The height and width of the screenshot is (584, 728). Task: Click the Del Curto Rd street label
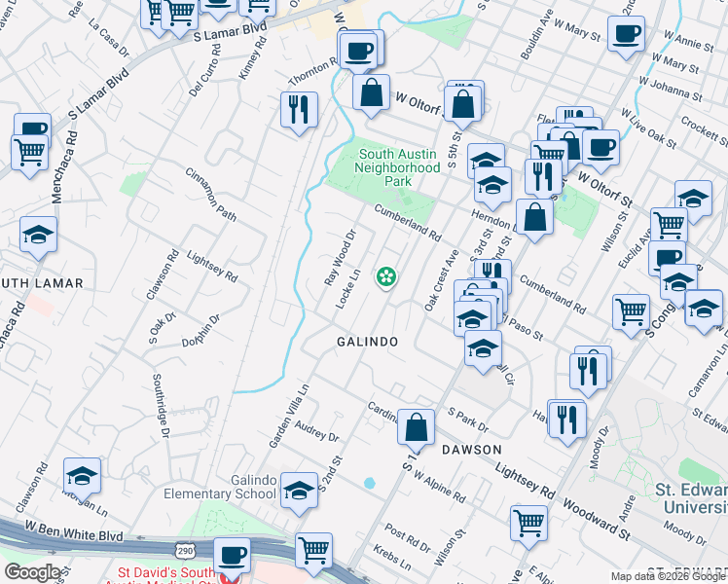tap(205, 70)
